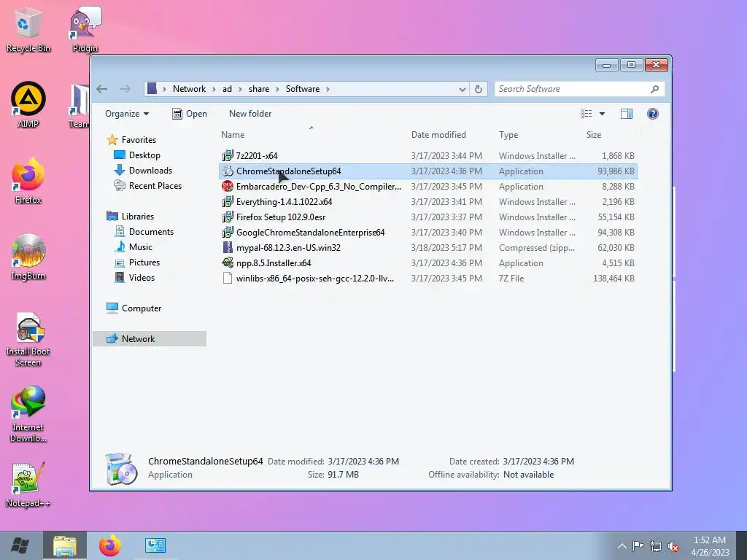
Task: Click the search magnifier icon
Action: [x=655, y=89]
